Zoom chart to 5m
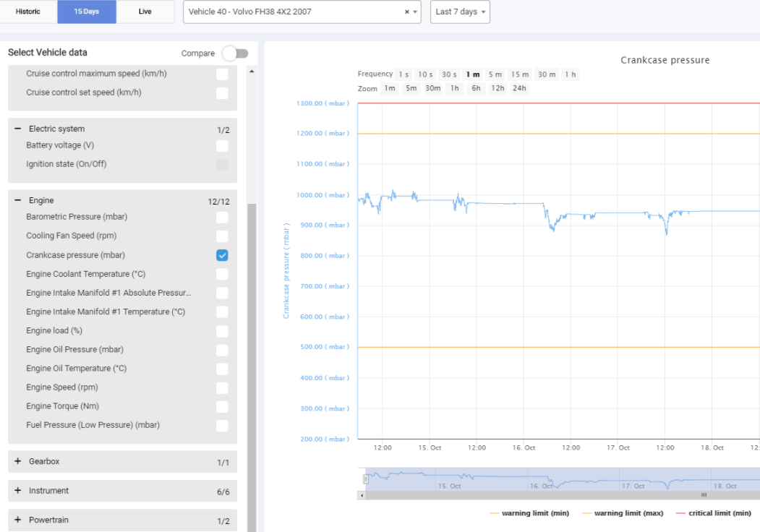760x532 pixels. (411, 88)
